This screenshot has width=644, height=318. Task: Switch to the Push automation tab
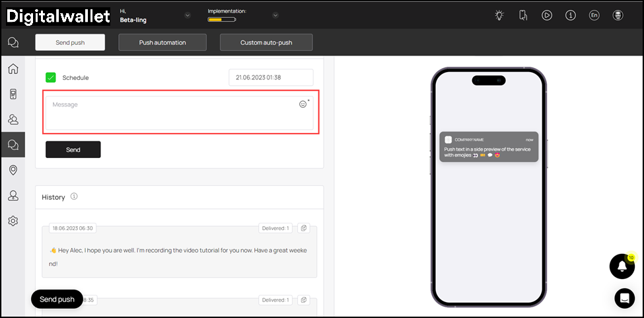point(162,42)
